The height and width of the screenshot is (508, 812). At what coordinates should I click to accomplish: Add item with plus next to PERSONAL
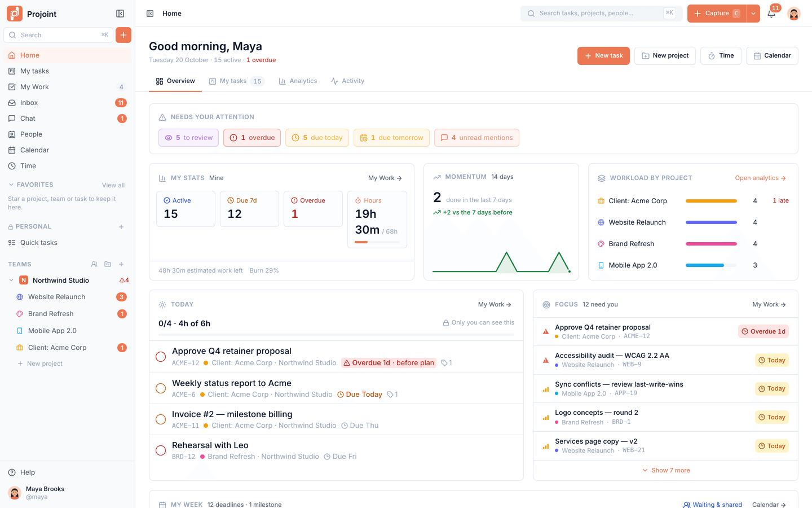tap(121, 227)
